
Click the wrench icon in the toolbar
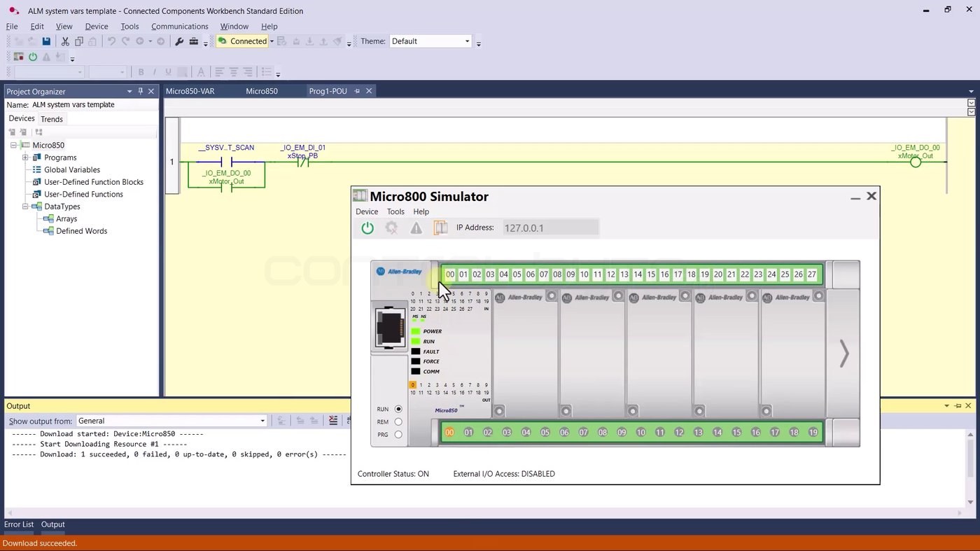[179, 41]
